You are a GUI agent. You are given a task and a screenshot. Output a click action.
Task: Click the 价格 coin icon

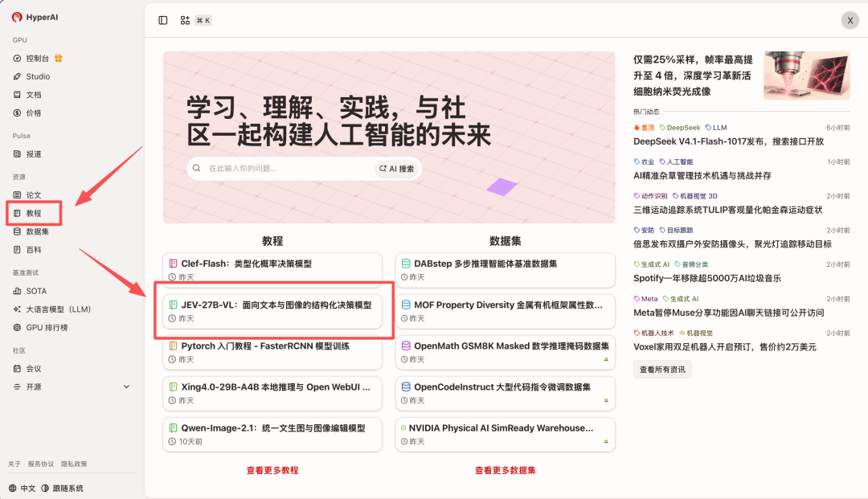(x=17, y=112)
